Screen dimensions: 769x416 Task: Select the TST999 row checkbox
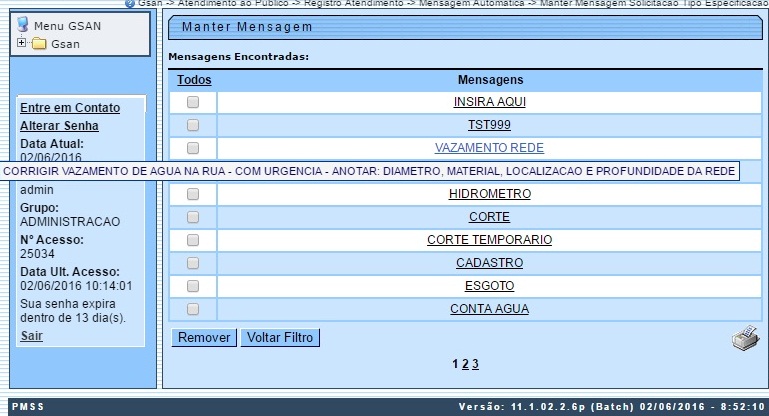coord(193,125)
